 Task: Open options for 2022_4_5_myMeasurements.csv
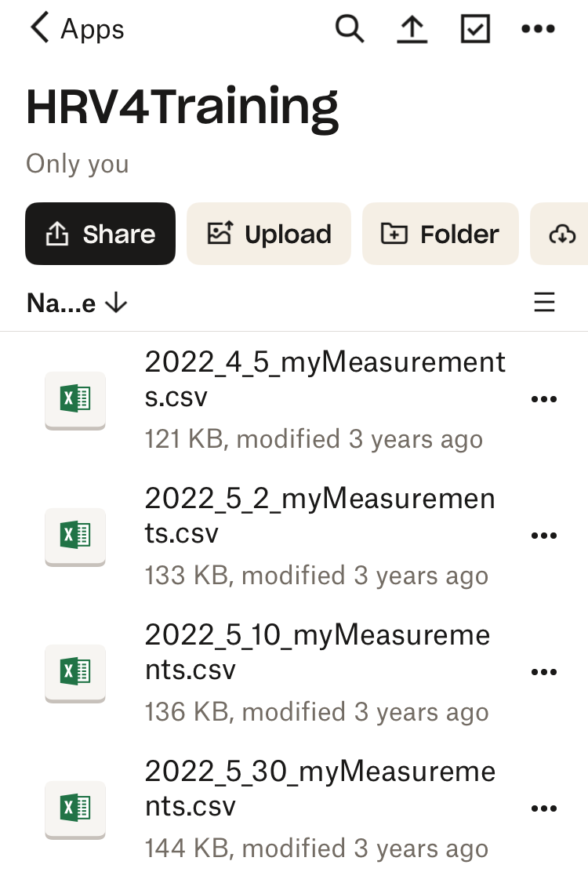pos(544,399)
